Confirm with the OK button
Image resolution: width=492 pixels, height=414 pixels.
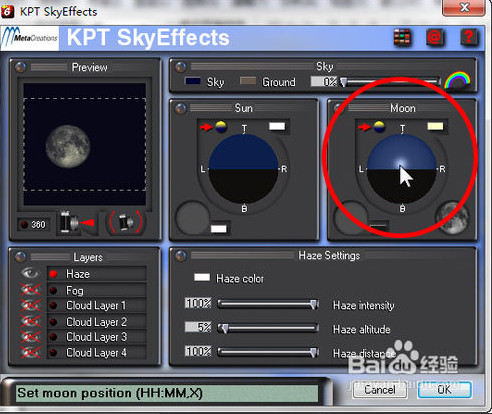(444, 389)
